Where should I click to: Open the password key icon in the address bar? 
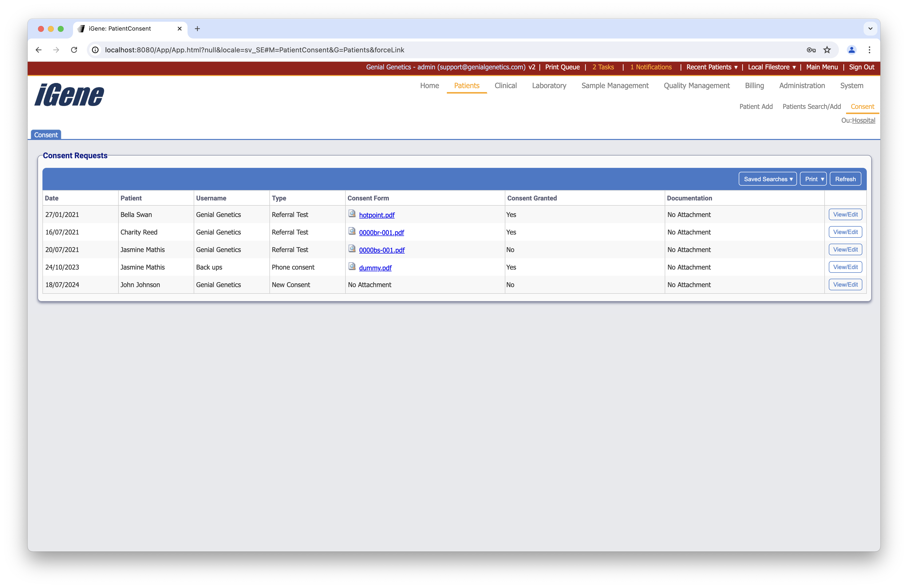point(811,50)
